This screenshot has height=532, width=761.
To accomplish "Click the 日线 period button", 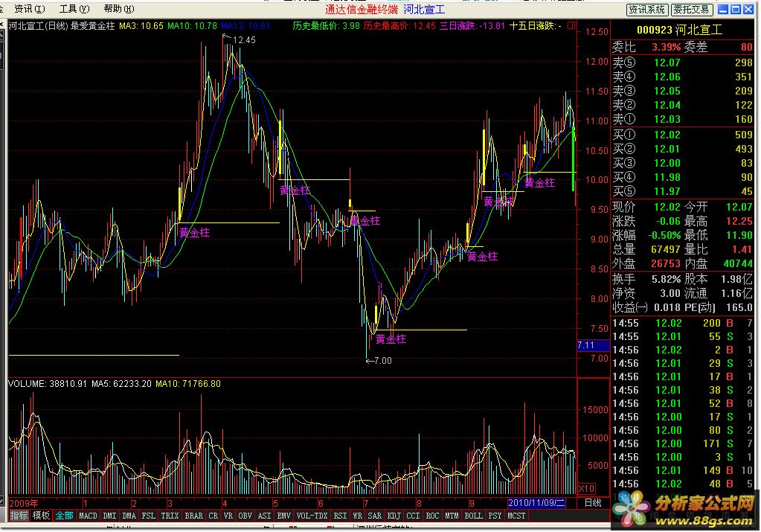I will pos(593,503).
